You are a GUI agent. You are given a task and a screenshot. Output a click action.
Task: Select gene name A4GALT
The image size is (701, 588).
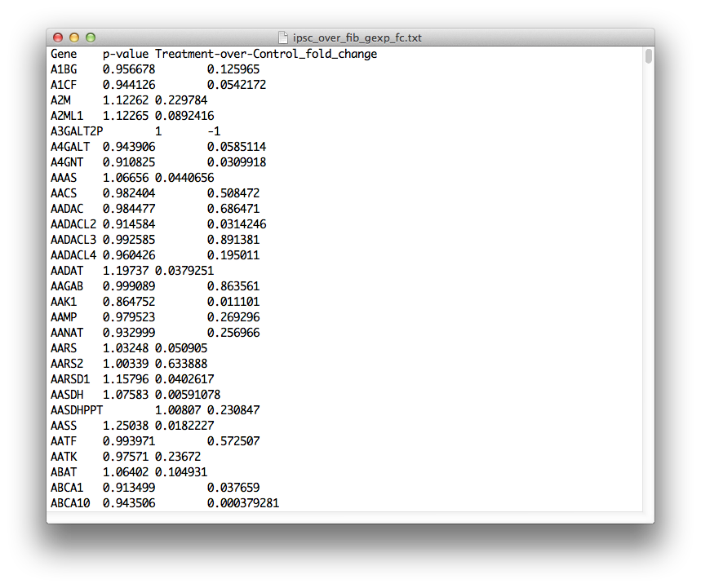[70, 147]
